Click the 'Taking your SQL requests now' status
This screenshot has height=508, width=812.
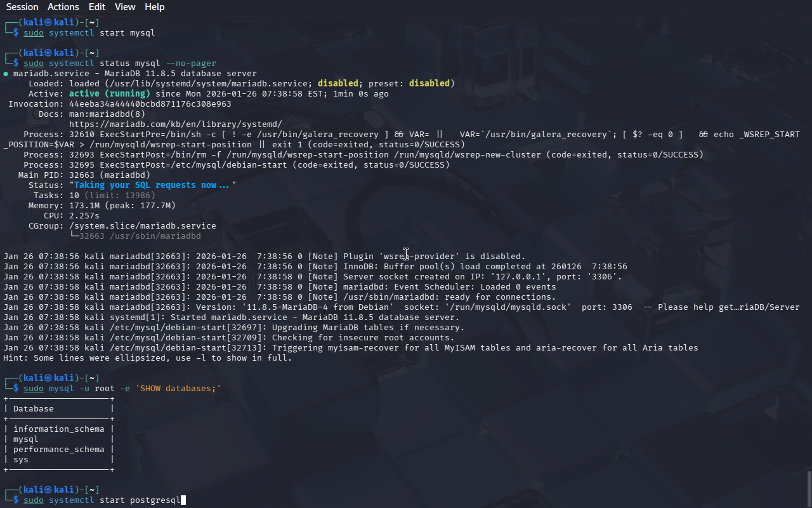(152, 185)
